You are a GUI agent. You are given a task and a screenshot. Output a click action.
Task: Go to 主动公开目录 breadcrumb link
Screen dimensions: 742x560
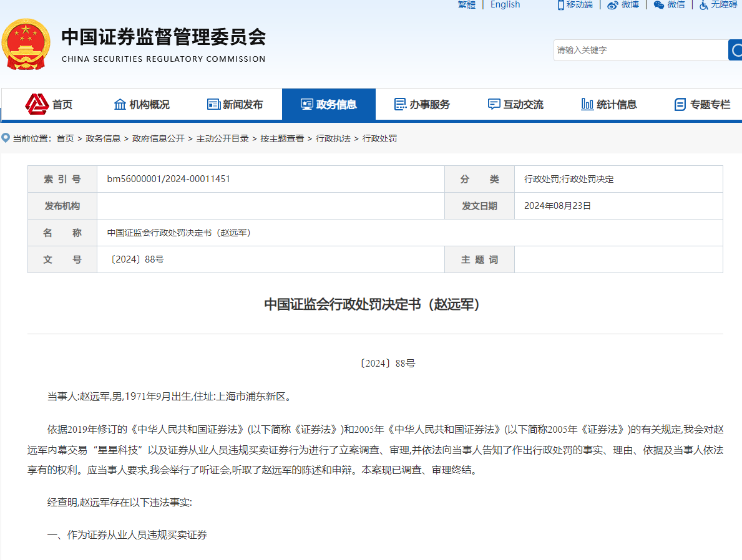[222, 138]
